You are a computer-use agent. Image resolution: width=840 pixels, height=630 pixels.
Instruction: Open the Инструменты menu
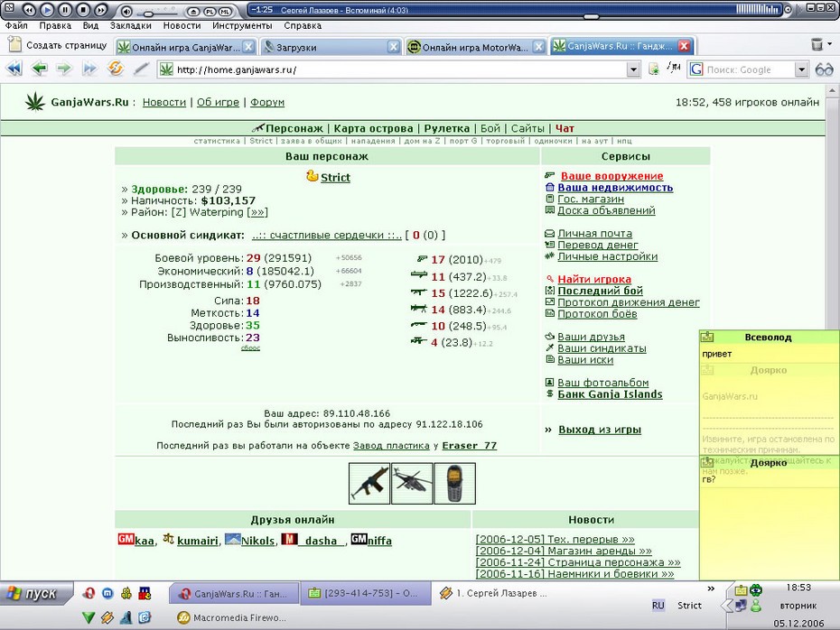(242, 25)
